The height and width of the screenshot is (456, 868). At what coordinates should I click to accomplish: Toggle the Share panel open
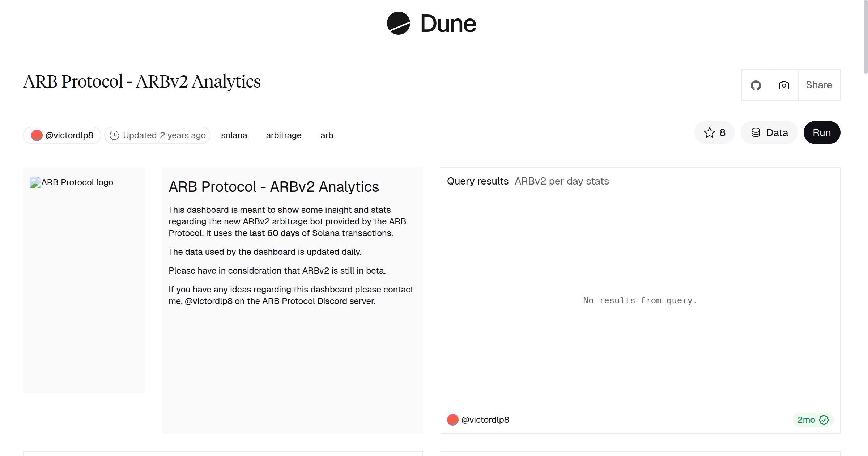coord(819,85)
